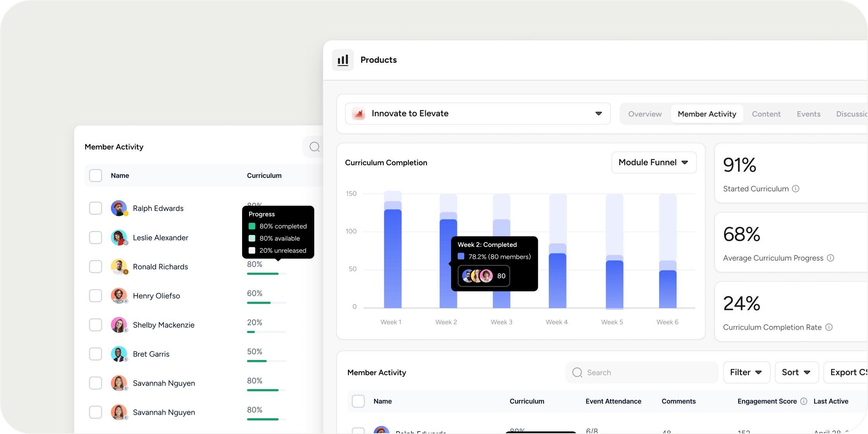Click Bret Garris' 50% progress bar
868x434 pixels.
267,361
